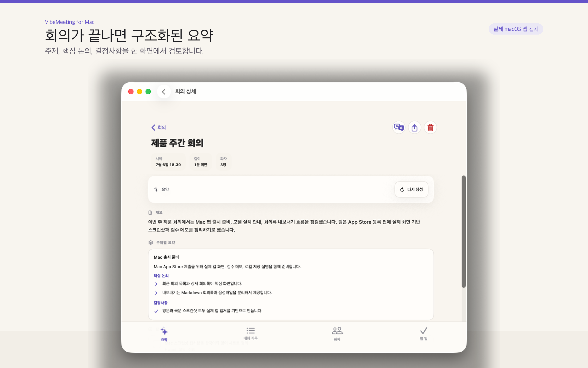
Task: Switch to the 화자 tab label
Action: (337, 339)
